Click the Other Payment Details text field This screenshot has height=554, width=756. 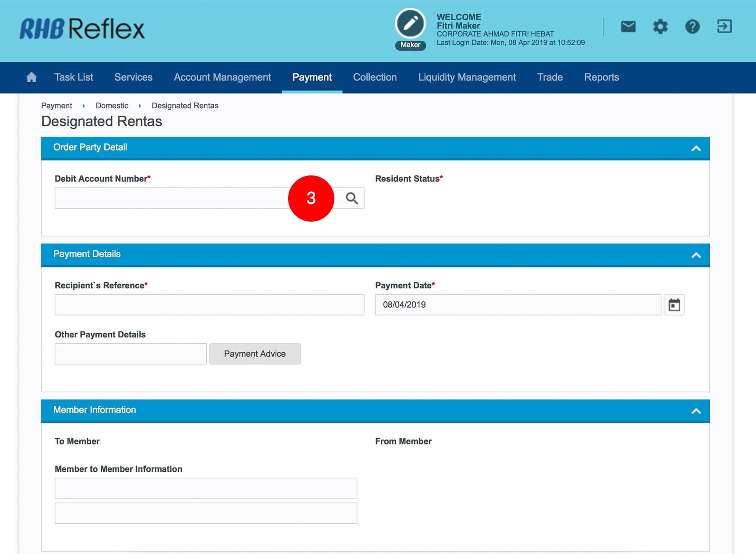click(x=130, y=354)
